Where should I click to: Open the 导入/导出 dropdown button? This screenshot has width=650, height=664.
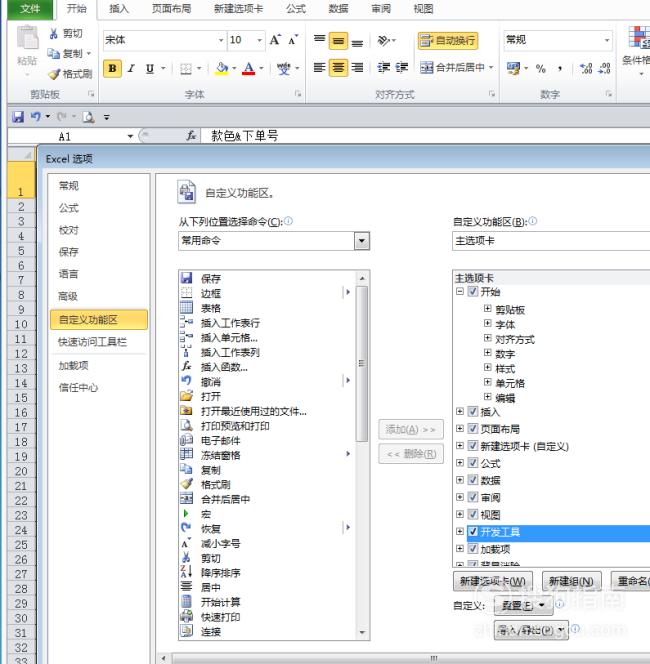(x=531, y=631)
